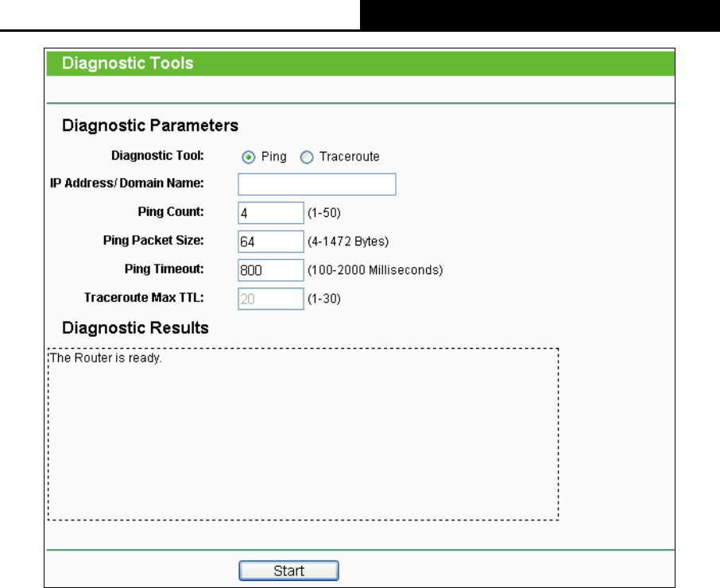Click the 'Diagnostic Tool:' label
The width and height of the screenshot is (720, 588).
(x=157, y=156)
